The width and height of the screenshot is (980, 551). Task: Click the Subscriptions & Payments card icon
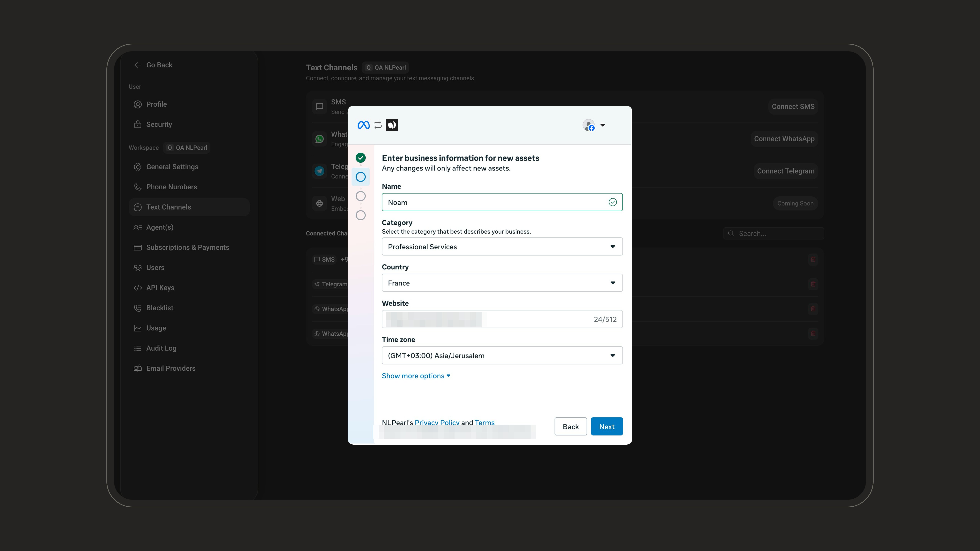tap(138, 248)
